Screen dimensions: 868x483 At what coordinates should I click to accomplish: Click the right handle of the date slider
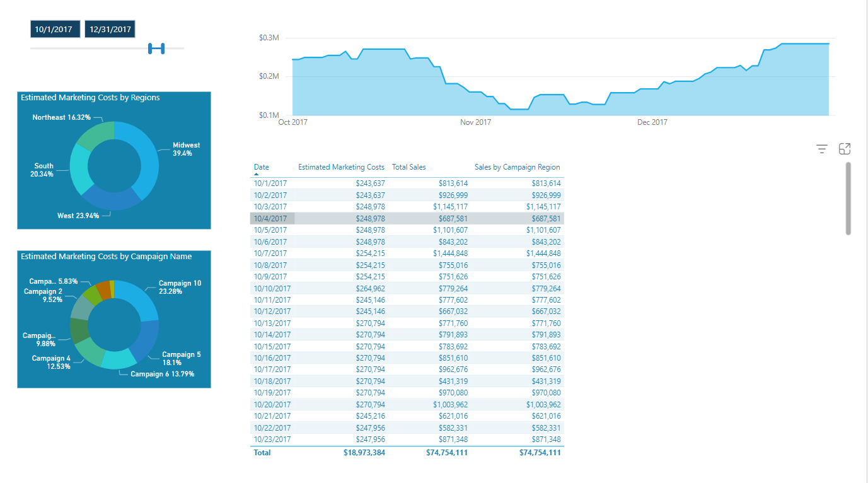pos(162,49)
